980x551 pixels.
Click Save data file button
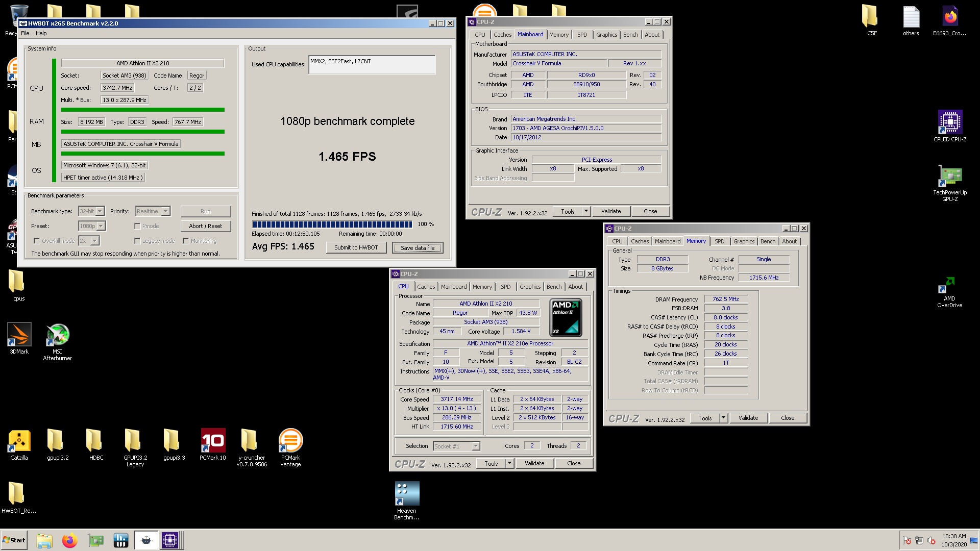(x=418, y=248)
